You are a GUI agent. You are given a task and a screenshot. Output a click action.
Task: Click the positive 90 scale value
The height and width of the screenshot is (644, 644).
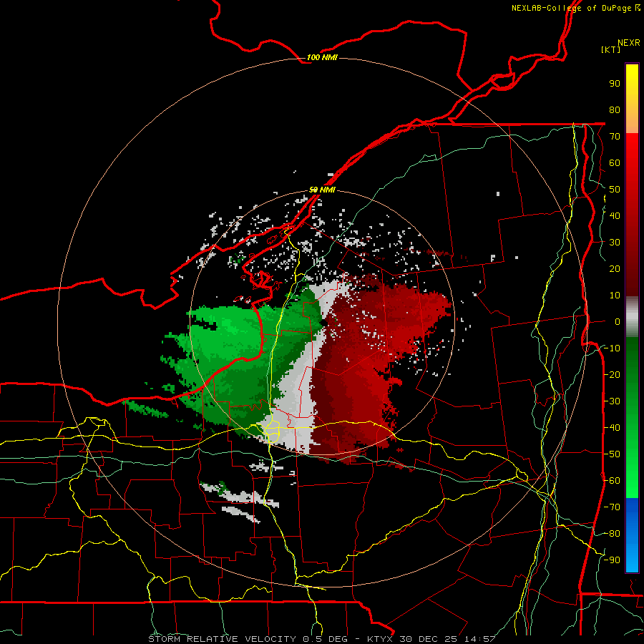[615, 84]
